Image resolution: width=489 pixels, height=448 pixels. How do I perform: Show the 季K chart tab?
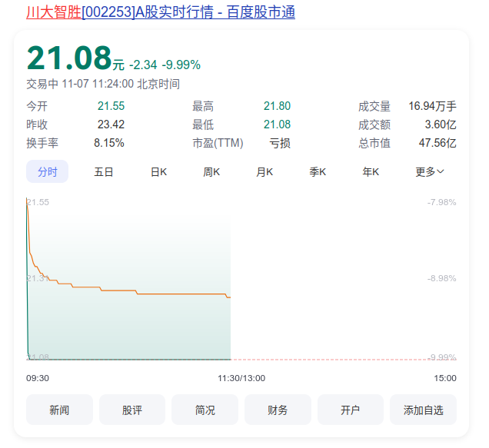coord(318,172)
